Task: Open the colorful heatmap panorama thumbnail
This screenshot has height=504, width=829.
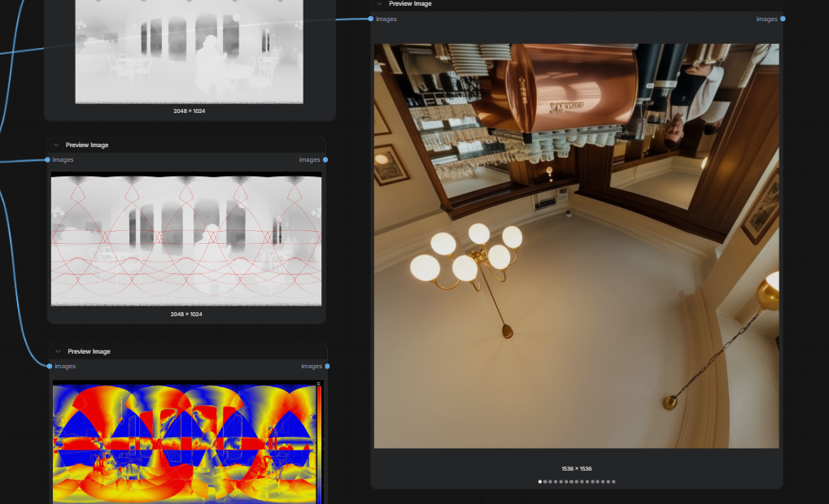Action: pyautogui.click(x=186, y=442)
